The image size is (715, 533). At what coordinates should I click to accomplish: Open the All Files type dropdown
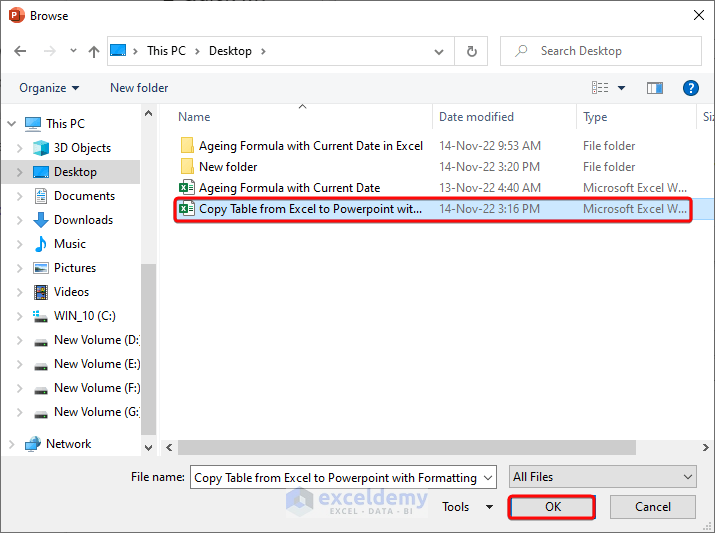tap(602, 477)
